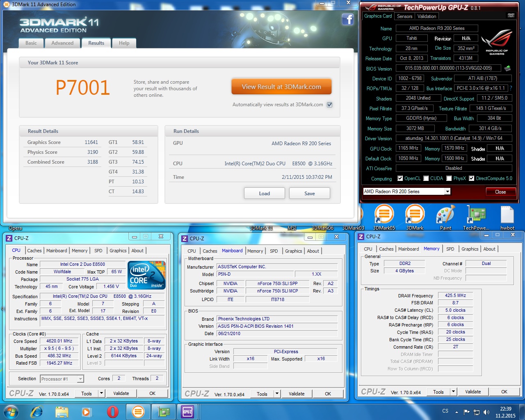Click the GPU Clock value 1165 MHz
Viewport: 525px width, 420px height.
click(x=408, y=148)
